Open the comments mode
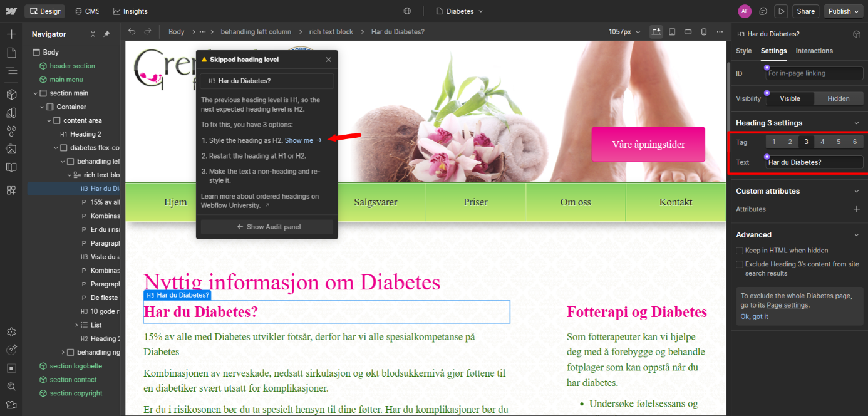The image size is (868, 416). 763,11
